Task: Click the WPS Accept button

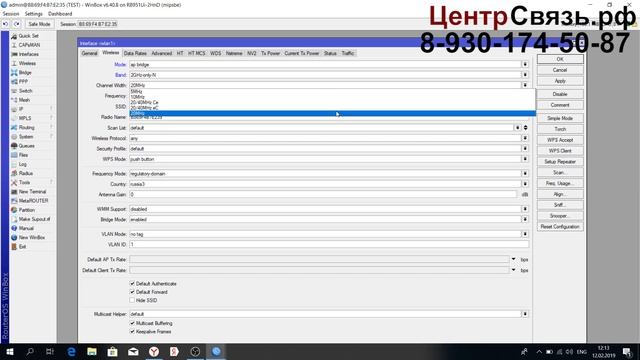Action: (560, 140)
